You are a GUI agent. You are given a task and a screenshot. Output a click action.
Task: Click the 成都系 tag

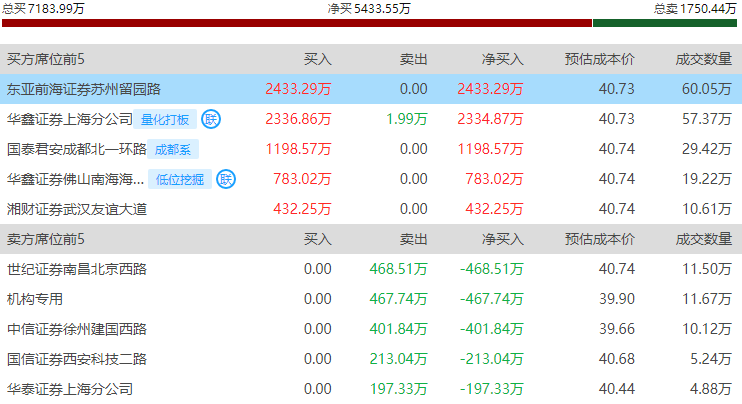(x=173, y=150)
